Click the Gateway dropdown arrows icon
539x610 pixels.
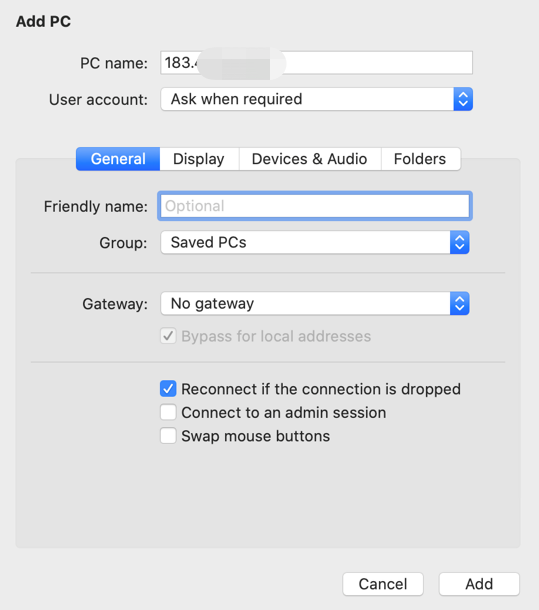click(460, 303)
